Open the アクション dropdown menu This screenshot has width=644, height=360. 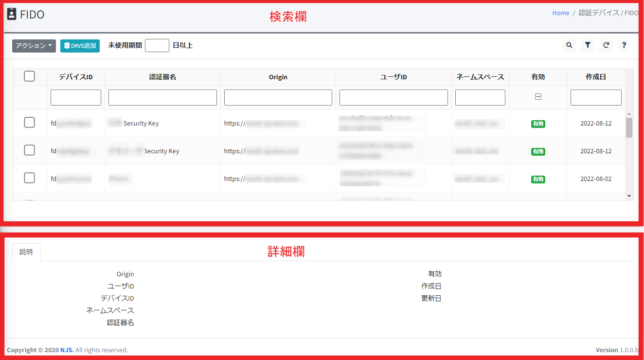coord(34,46)
